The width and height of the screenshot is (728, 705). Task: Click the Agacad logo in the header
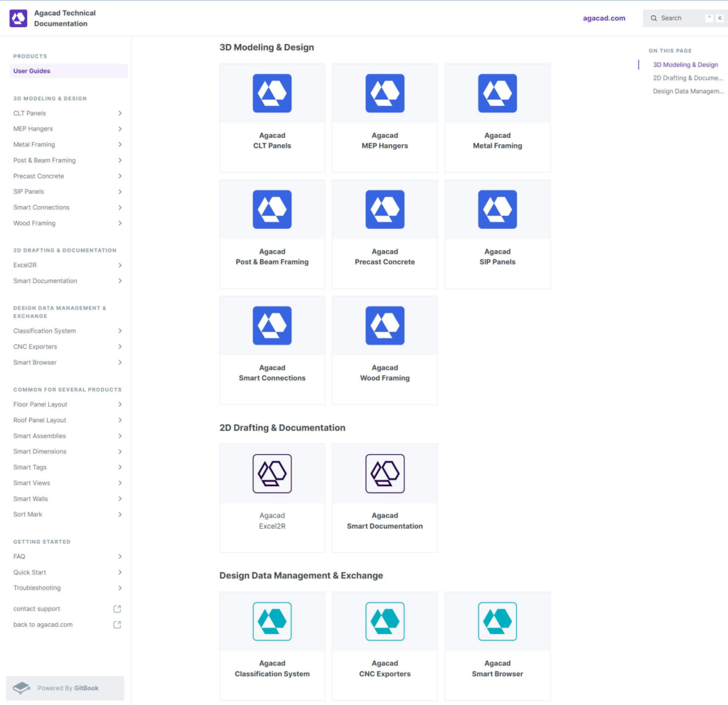click(18, 18)
